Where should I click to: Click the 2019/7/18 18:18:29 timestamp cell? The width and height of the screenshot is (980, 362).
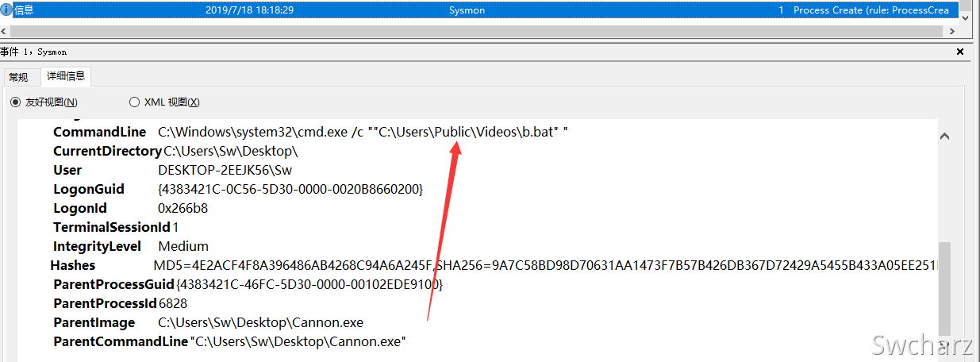click(x=250, y=10)
